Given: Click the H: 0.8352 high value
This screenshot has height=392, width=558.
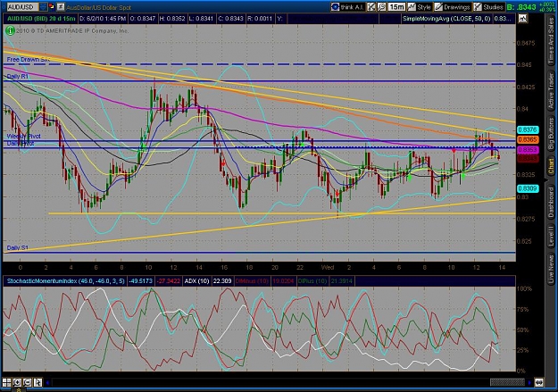Looking at the screenshot, I should [x=172, y=19].
